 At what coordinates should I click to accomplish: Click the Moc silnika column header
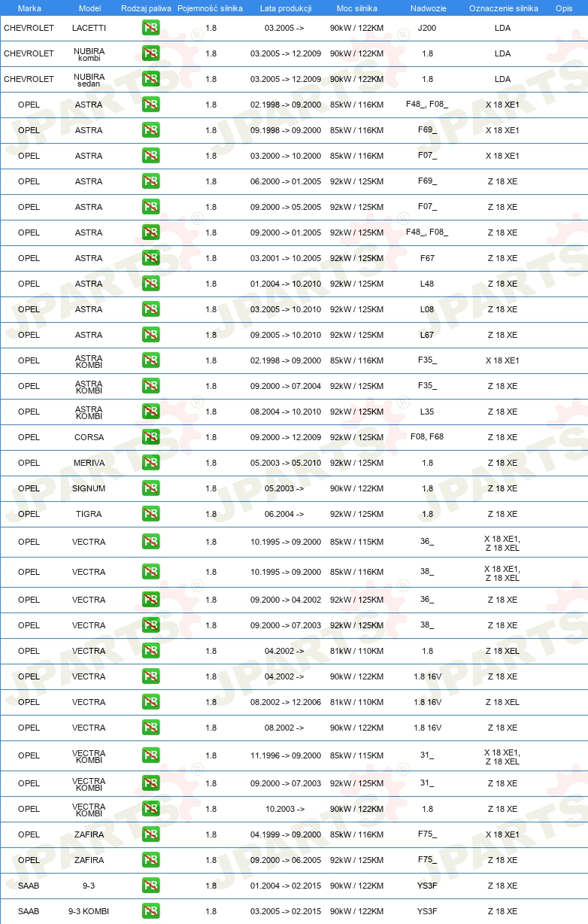click(x=356, y=8)
